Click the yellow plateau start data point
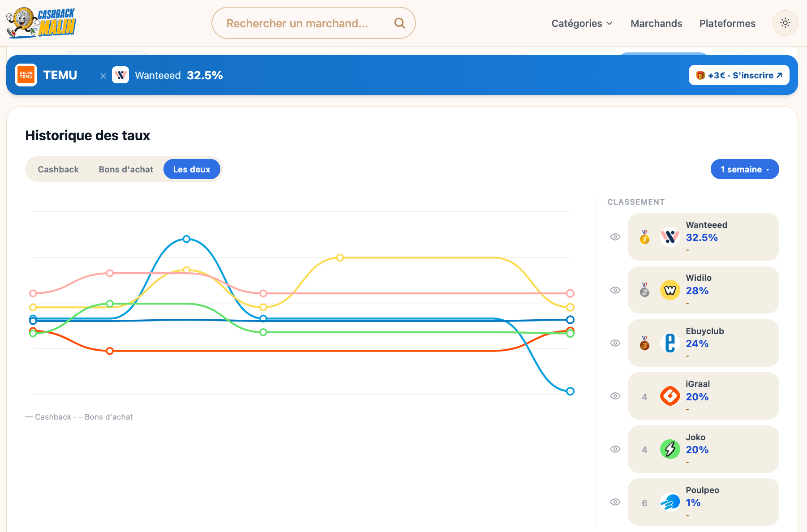The height and width of the screenshot is (532, 807). pos(340,257)
